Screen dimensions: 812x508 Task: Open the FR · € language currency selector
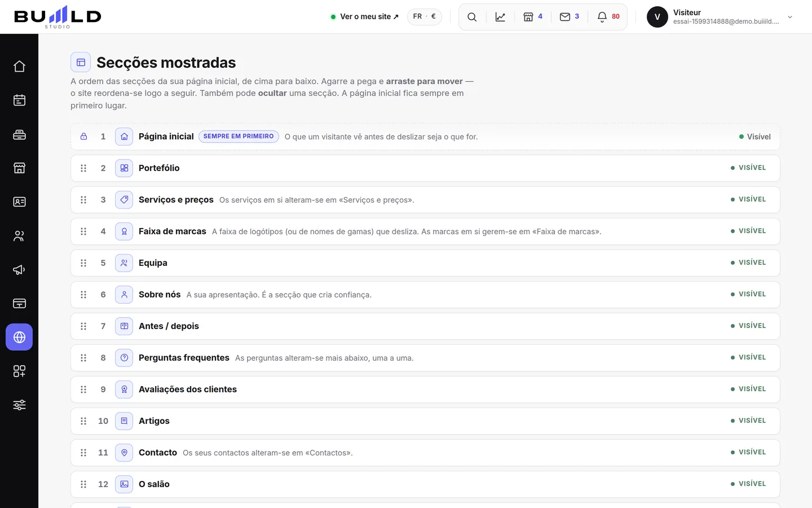click(x=425, y=16)
